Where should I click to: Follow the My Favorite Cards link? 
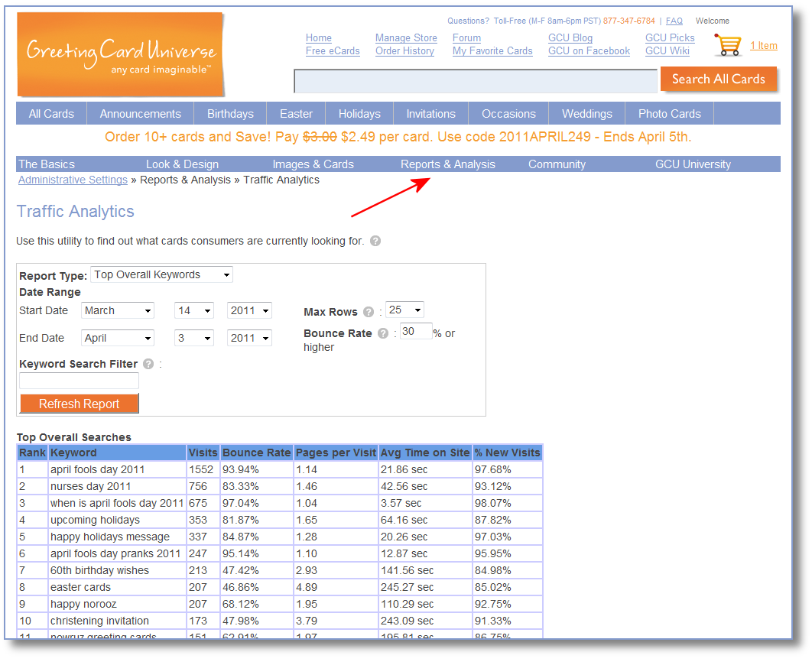point(492,50)
